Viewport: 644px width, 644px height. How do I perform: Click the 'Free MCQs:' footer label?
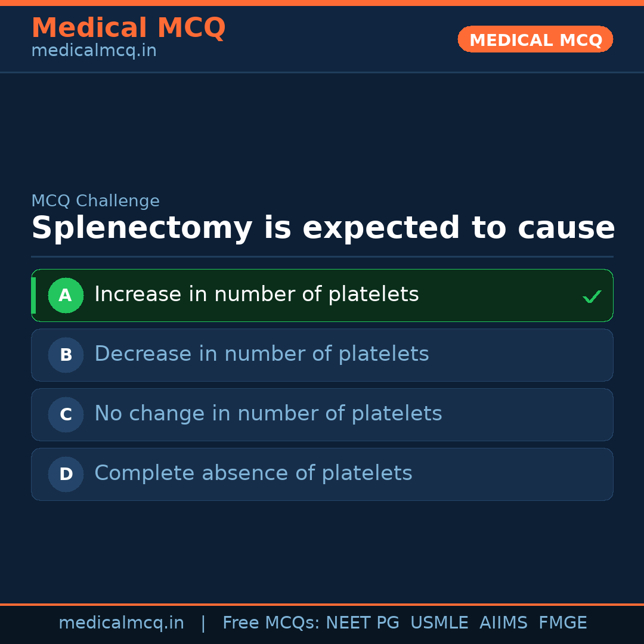click(271, 623)
